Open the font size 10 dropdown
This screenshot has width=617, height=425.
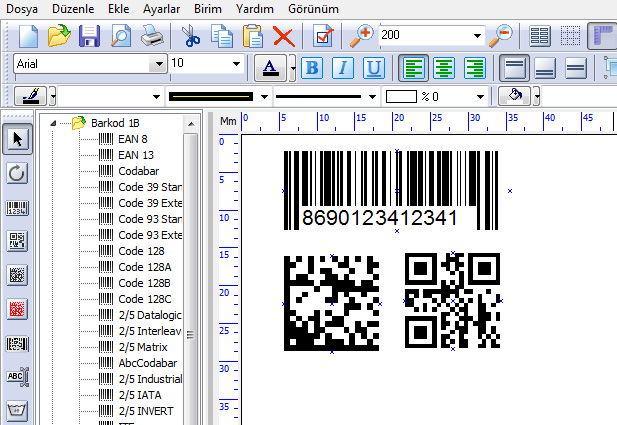236,64
